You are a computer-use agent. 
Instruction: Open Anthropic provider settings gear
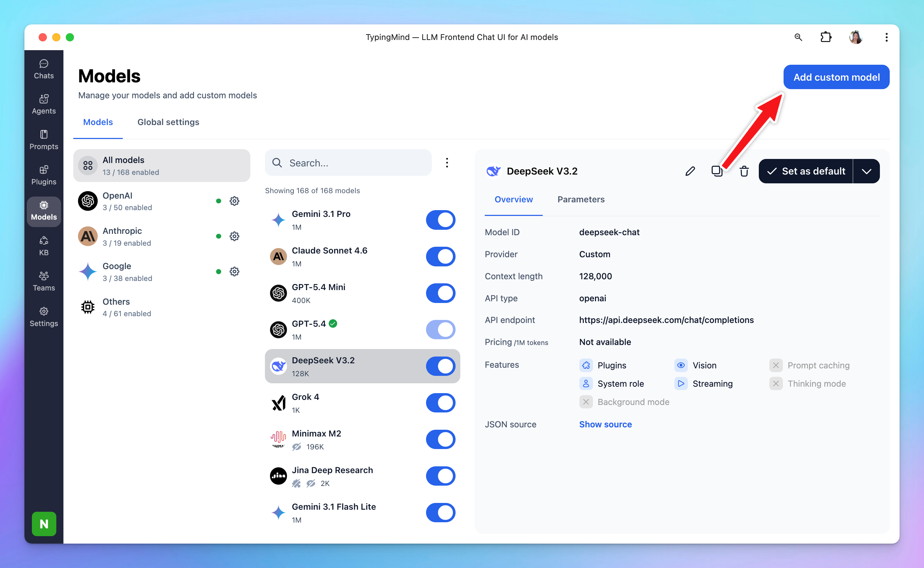[x=234, y=236]
